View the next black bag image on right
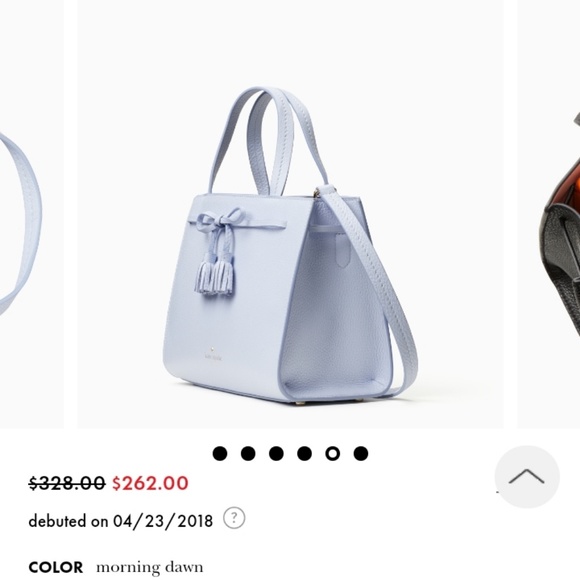 click(549, 214)
